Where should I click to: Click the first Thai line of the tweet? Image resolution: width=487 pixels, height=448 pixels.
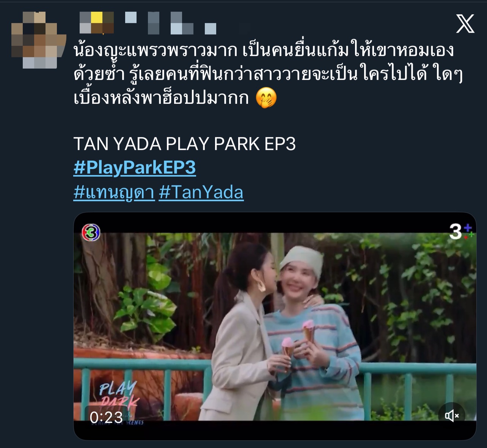[264, 50]
